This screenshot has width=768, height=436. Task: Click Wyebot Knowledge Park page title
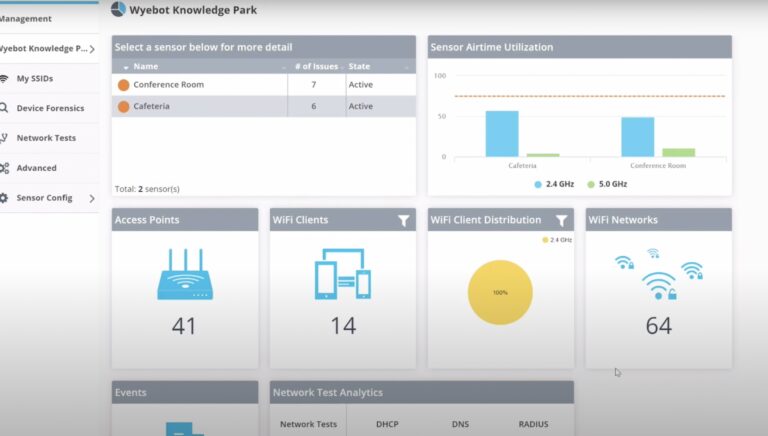click(x=193, y=10)
